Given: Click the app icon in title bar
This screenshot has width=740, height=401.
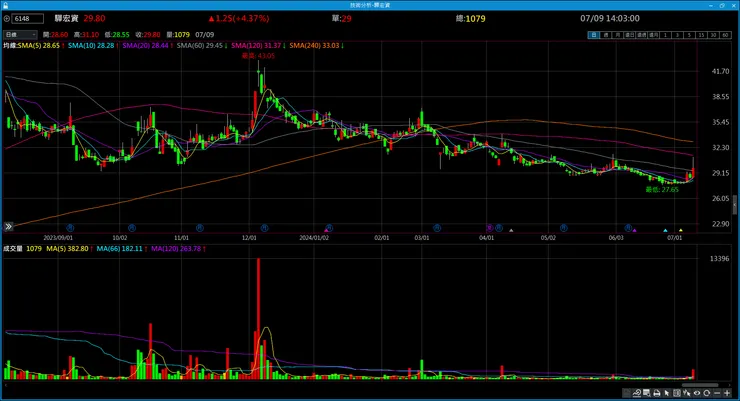Looking at the screenshot, I should (5, 5).
